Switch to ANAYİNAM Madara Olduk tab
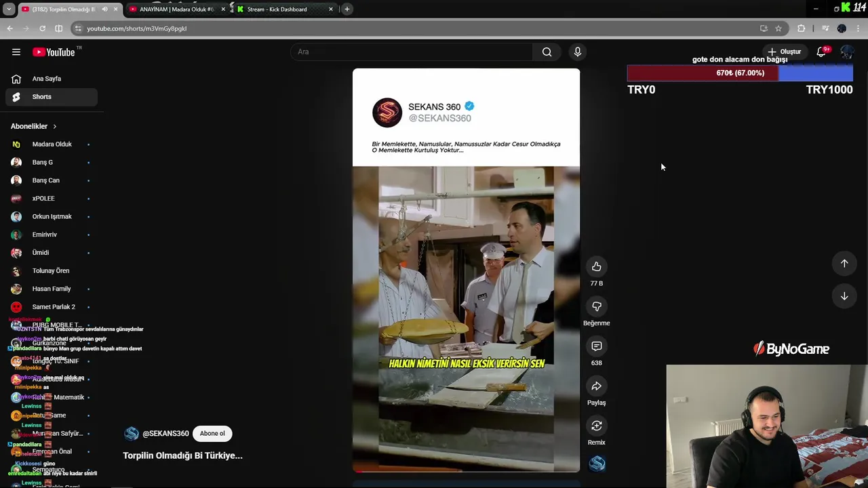This screenshot has width=868, height=488. [x=176, y=9]
